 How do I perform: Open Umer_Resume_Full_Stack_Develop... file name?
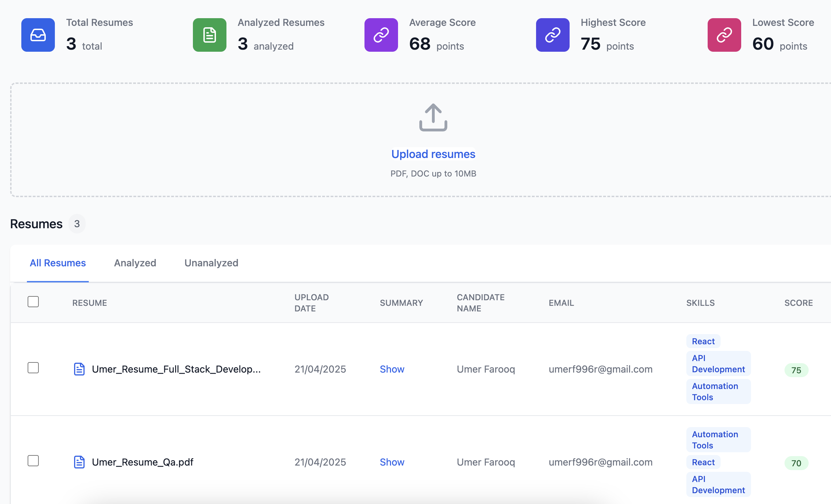click(176, 369)
